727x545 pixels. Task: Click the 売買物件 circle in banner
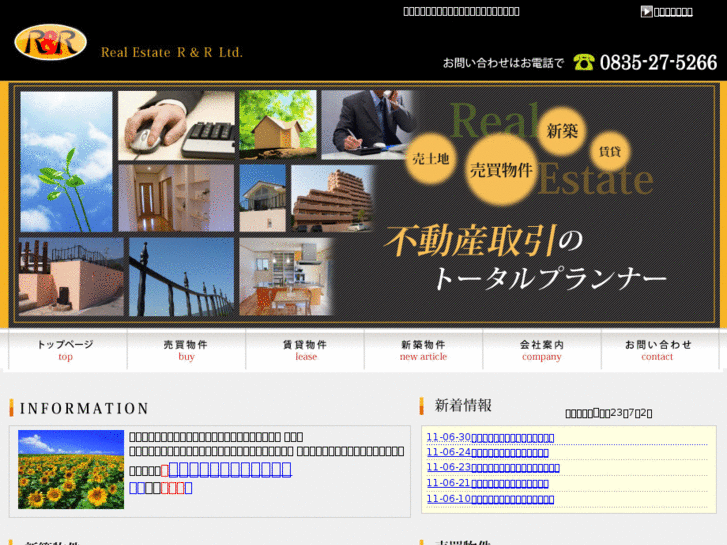point(501,170)
